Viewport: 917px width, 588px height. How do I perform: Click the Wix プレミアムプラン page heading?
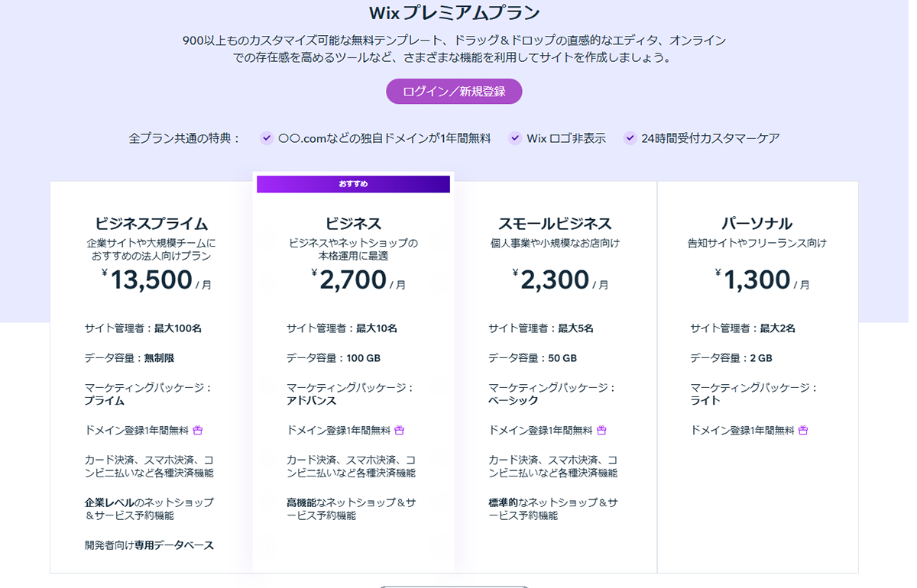point(454,12)
